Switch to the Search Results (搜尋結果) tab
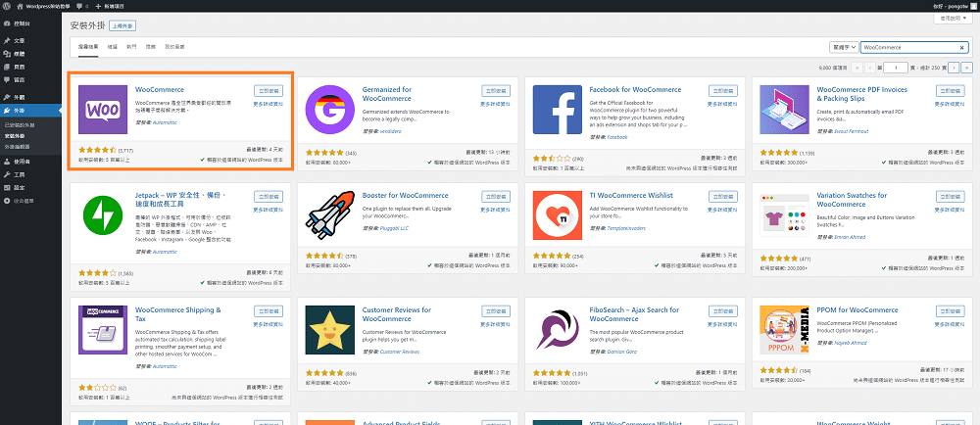980x425 pixels. (x=87, y=47)
